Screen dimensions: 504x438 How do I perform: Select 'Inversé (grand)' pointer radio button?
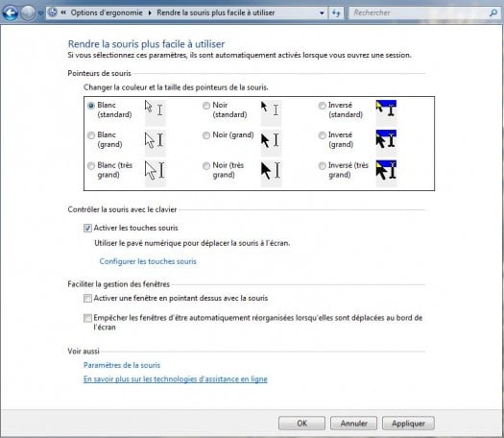pos(322,135)
